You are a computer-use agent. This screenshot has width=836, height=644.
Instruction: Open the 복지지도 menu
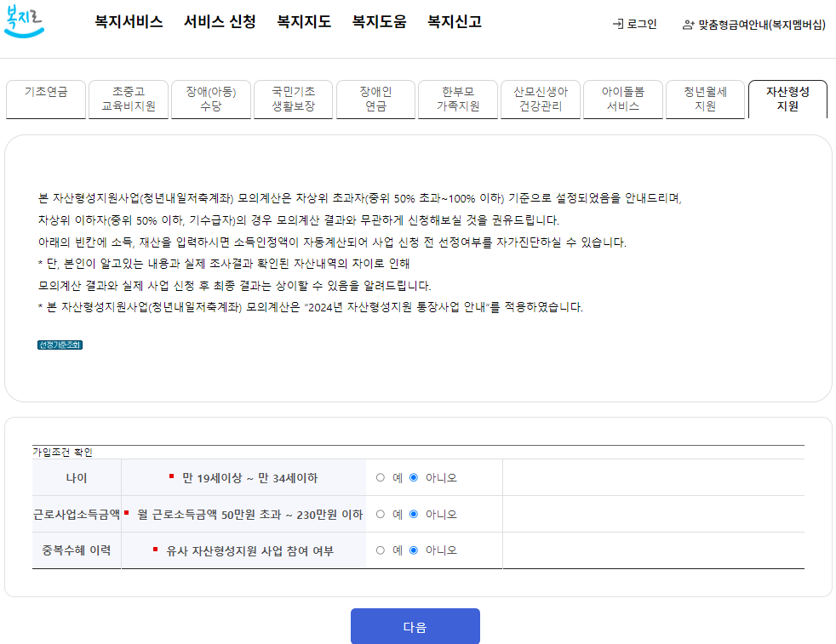[303, 23]
